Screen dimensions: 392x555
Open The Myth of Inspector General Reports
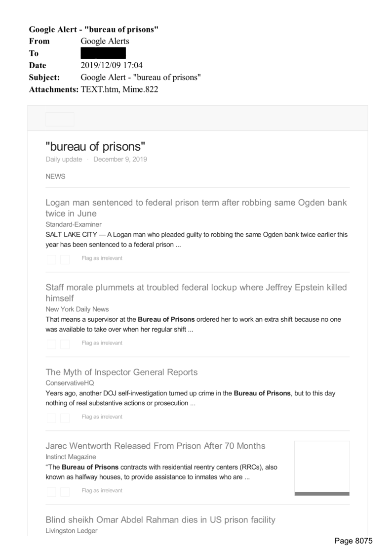click(121, 372)
